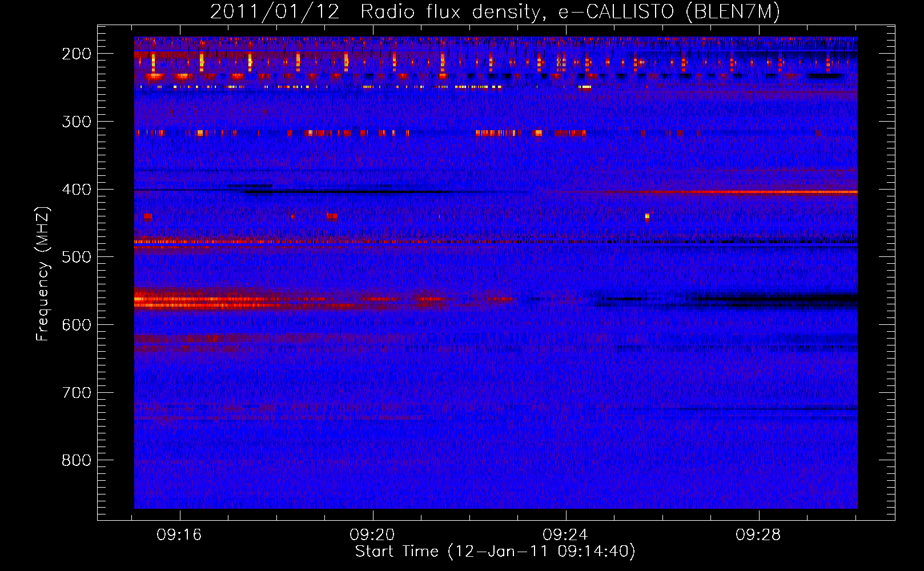Click the 'Start Time (12-Jan-11 09:14:40)' label

(495, 552)
